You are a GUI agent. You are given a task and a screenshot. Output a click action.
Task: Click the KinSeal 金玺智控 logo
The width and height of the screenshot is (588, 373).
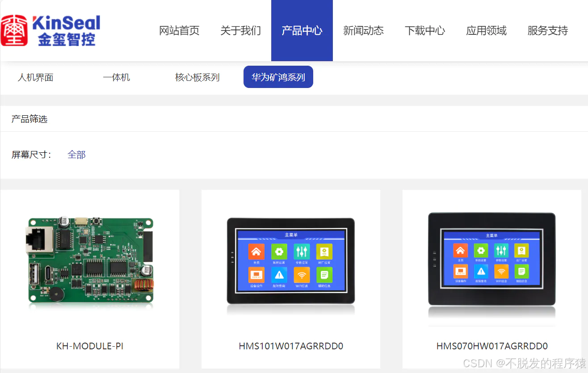pos(50,30)
